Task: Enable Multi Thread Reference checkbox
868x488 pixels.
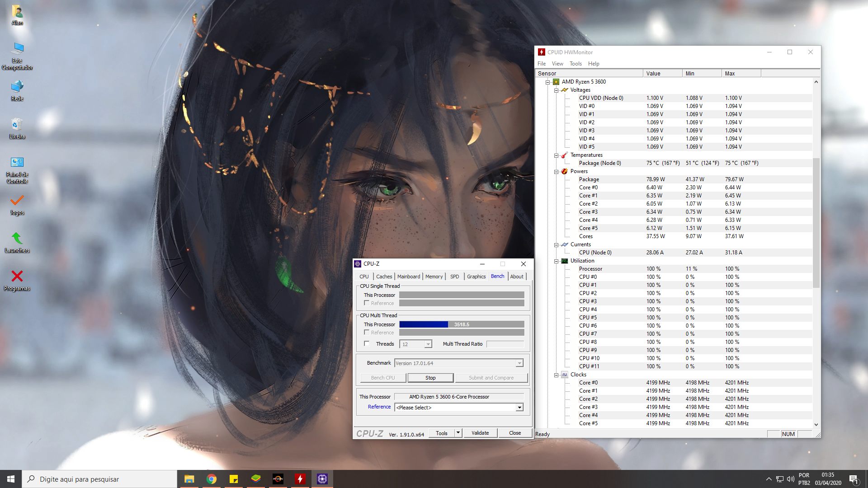Action: click(367, 332)
